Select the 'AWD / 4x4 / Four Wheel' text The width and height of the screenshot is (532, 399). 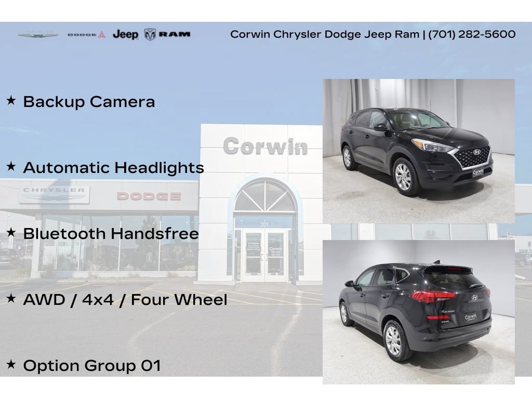click(x=125, y=300)
